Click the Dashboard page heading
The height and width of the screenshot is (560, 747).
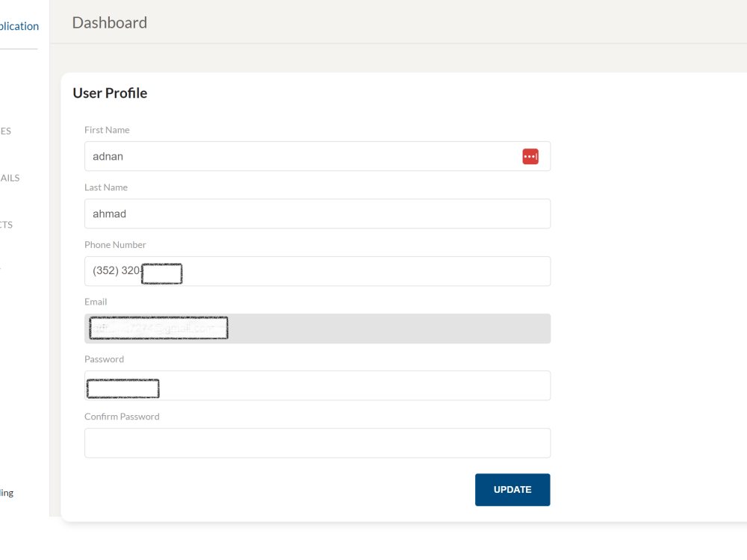[109, 23]
